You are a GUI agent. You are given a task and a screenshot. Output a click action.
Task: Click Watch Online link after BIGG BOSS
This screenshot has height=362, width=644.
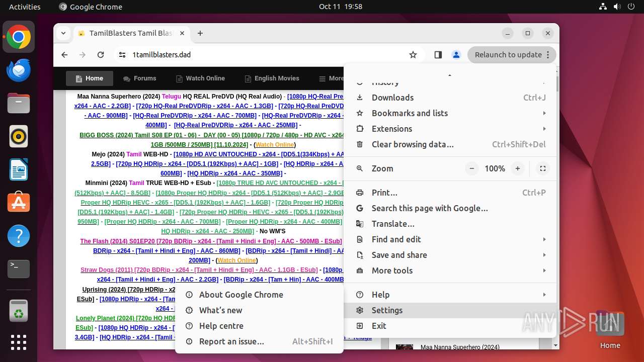(275, 145)
